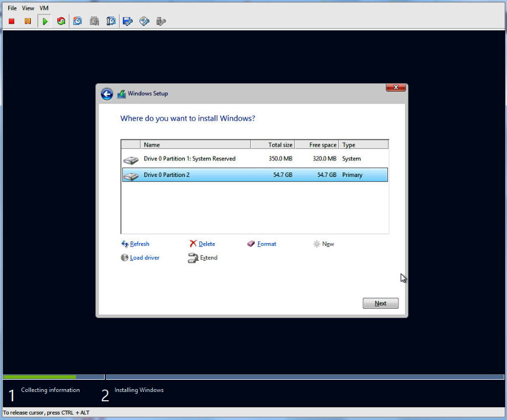Screen dimensions: 507x420
Task: Click the Reset VM icon with circular arrows
Action: point(61,21)
